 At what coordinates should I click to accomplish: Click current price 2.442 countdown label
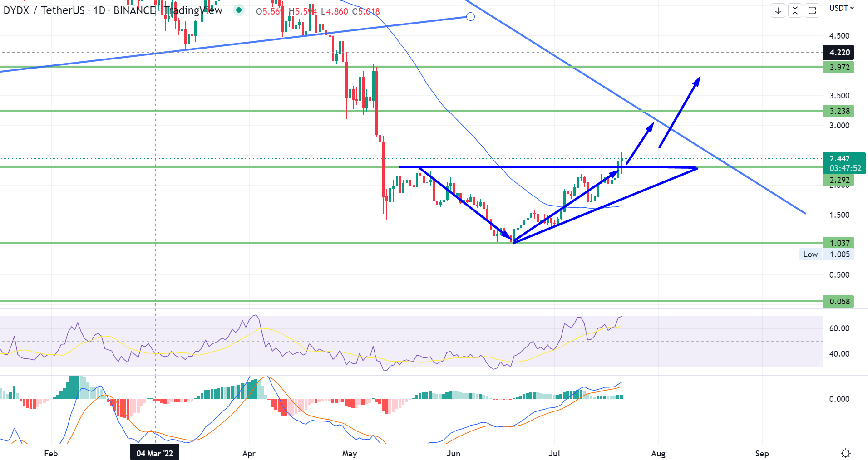tap(844, 163)
